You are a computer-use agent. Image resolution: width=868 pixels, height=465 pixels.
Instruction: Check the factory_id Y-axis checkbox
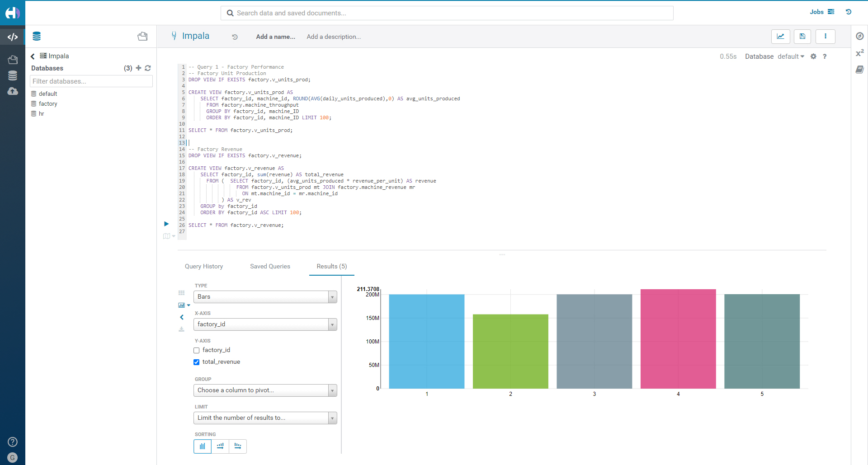pos(196,350)
